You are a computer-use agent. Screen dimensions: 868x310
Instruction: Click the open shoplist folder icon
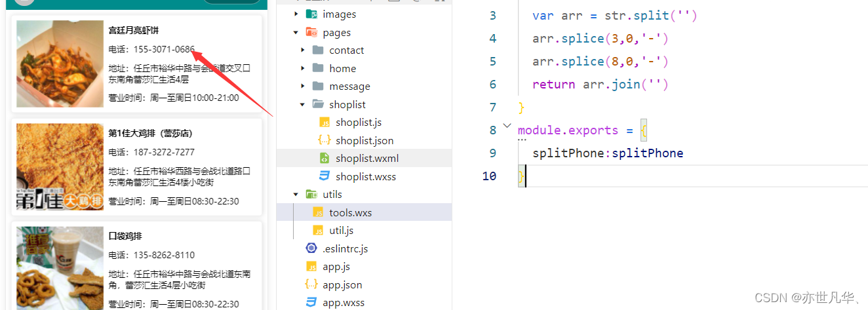tap(318, 104)
